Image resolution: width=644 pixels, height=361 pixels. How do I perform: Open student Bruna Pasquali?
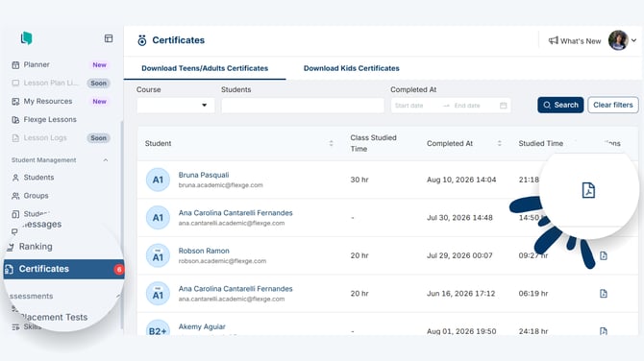click(204, 175)
